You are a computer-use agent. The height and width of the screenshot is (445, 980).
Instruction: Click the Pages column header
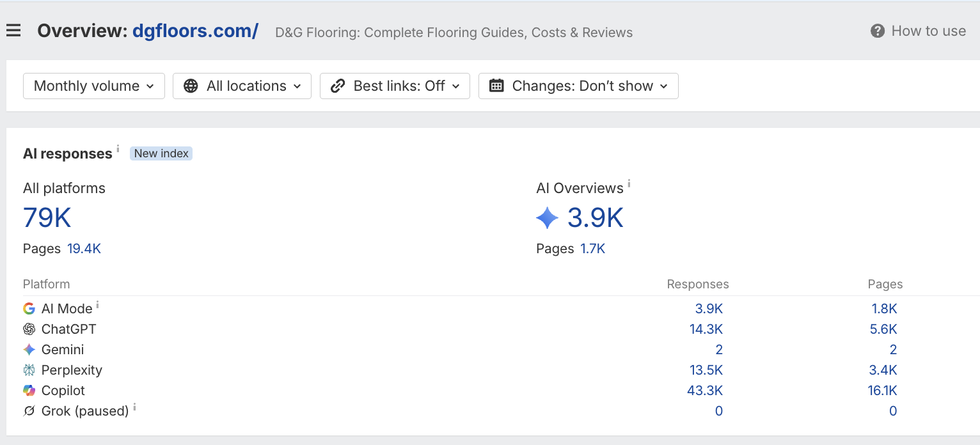(x=885, y=284)
